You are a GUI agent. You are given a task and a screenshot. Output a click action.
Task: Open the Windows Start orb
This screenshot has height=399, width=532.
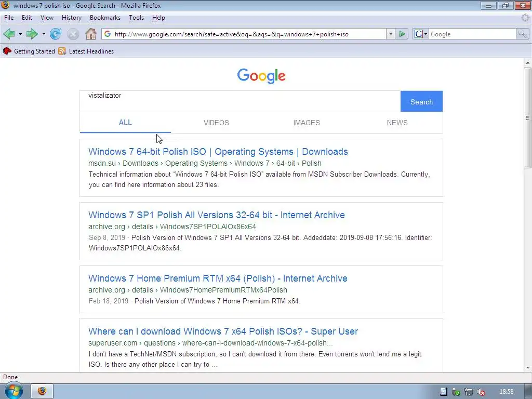click(x=14, y=391)
